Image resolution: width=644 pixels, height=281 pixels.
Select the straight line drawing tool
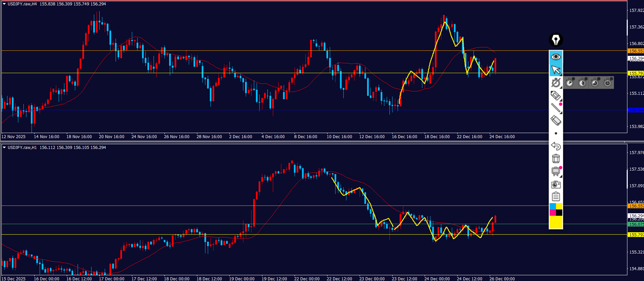[x=556, y=108]
